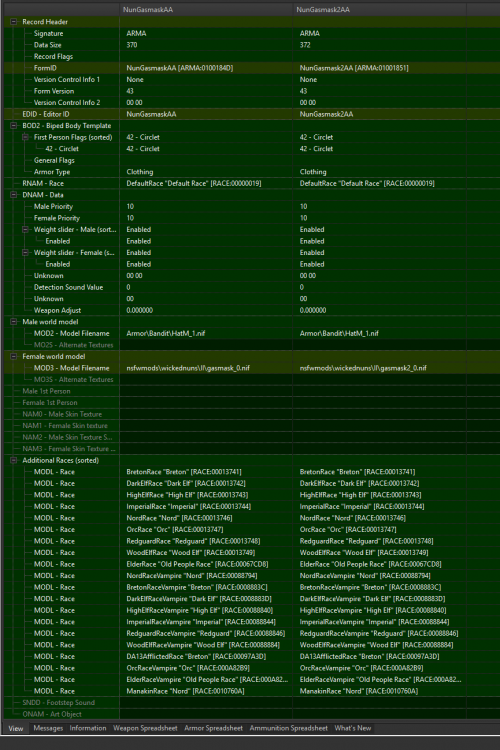Select the NunGasmask2AA column header
500x750 pixels.
(379, 10)
